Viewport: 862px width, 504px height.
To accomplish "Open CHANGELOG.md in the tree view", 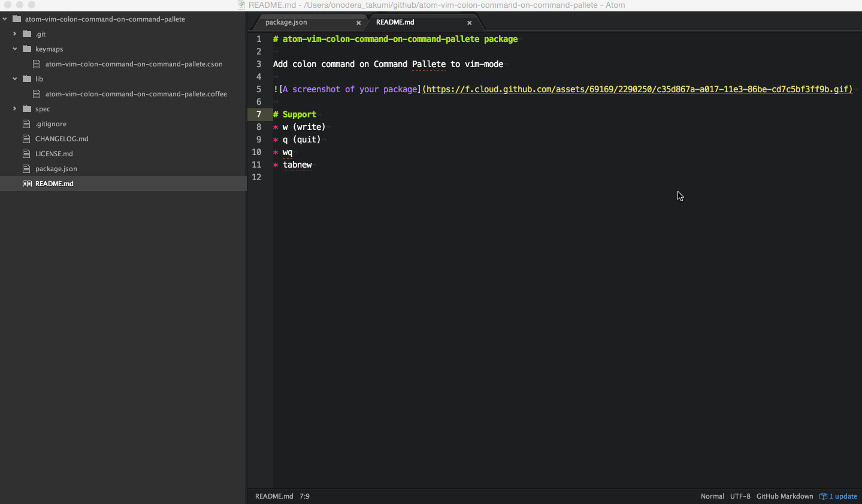I will tap(62, 139).
